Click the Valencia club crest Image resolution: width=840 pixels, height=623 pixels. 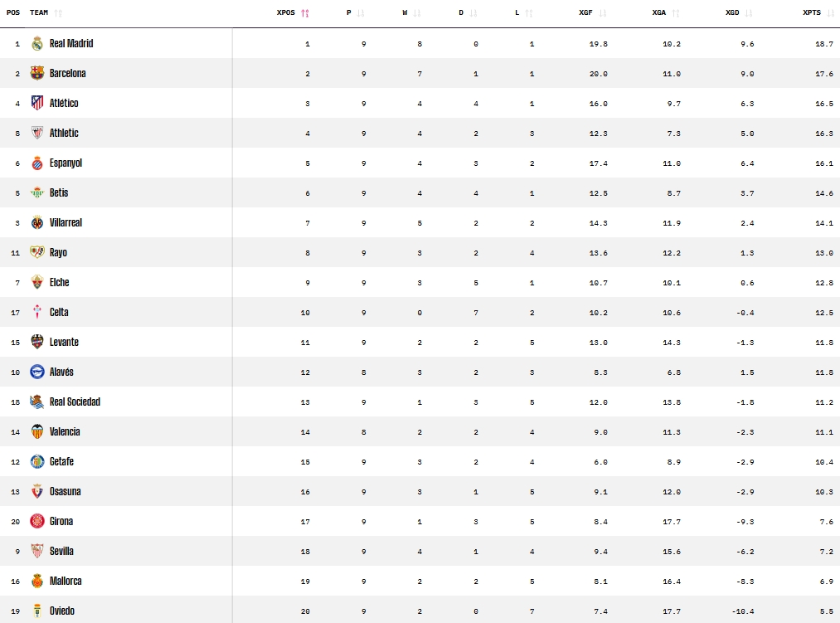click(x=36, y=432)
